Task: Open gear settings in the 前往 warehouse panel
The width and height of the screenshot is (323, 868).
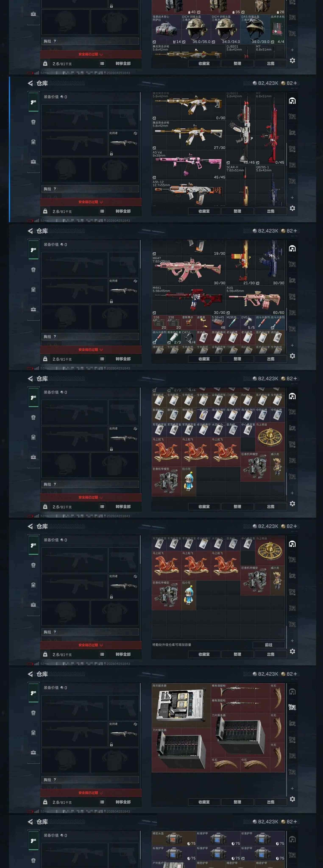Action: click(292, 651)
